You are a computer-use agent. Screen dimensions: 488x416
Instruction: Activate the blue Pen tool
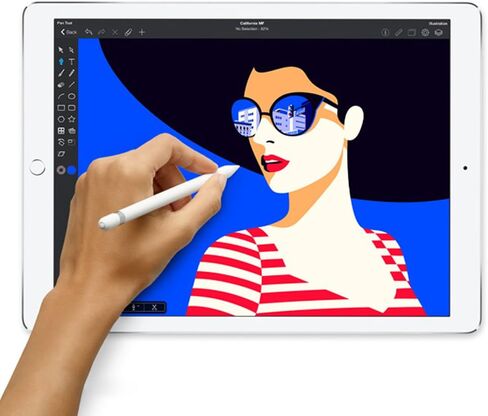pyautogui.click(x=61, y=62)
